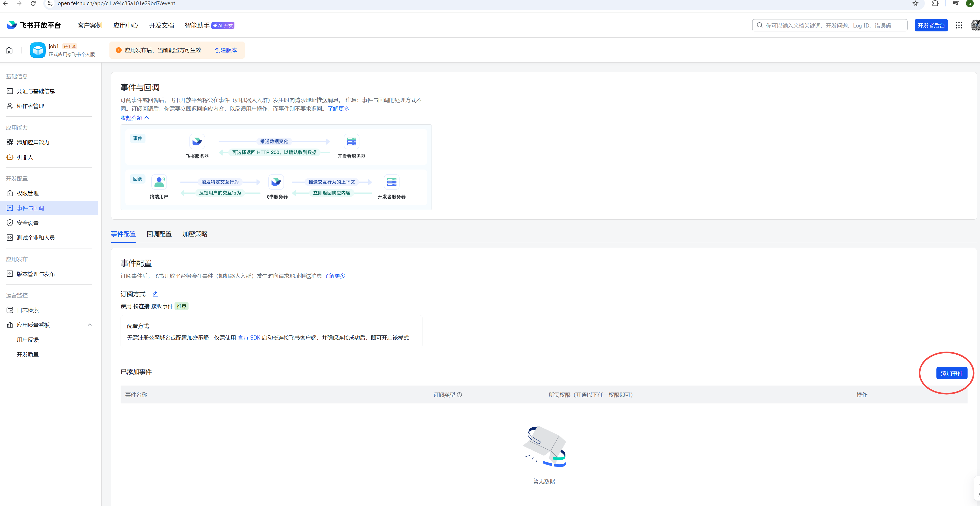Open browser extensions puzzle icon
980x506 pixels.
(x=935, y=3)
